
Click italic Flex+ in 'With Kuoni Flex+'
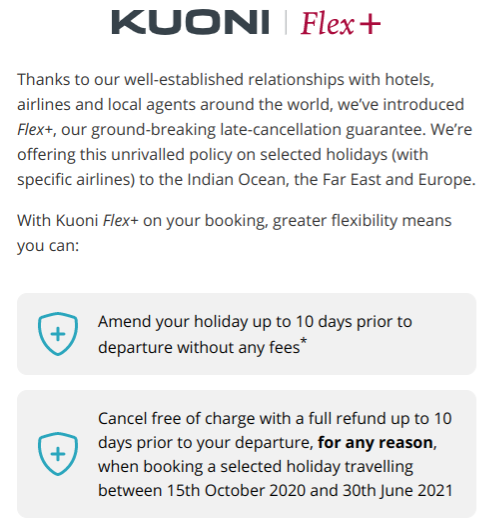(x=120, y=221)
